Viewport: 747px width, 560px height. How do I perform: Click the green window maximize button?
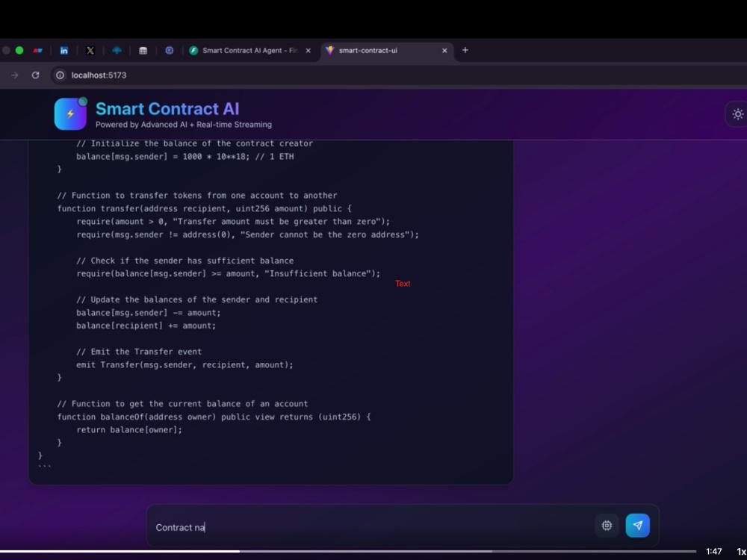[19, 51]
